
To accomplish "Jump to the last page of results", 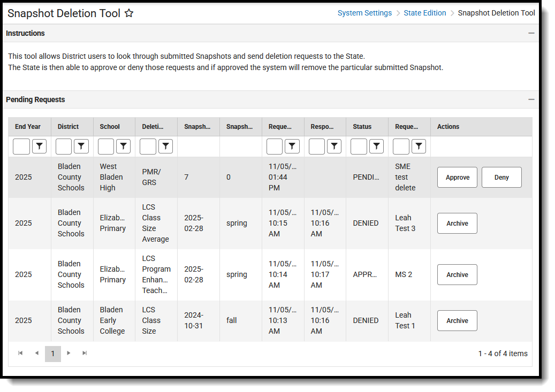I will (x=85, y=353).
